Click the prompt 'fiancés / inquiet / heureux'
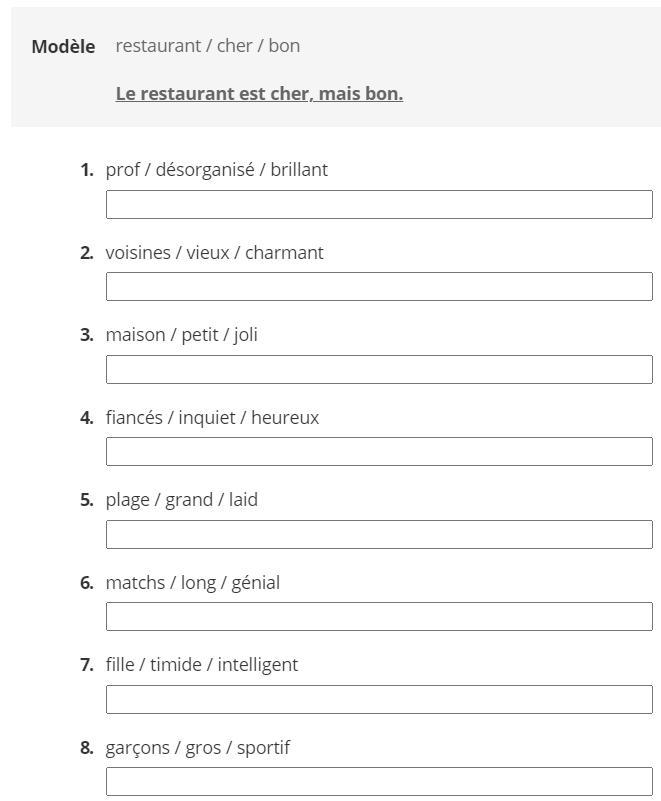The height and width of the screenshot is (801, 661). tap(213, 418)
